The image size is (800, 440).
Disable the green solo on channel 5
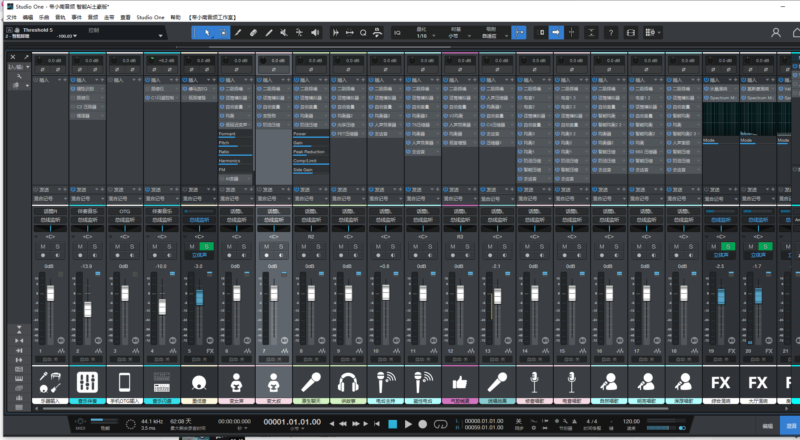pyautogui.click(x=206, y=247)
